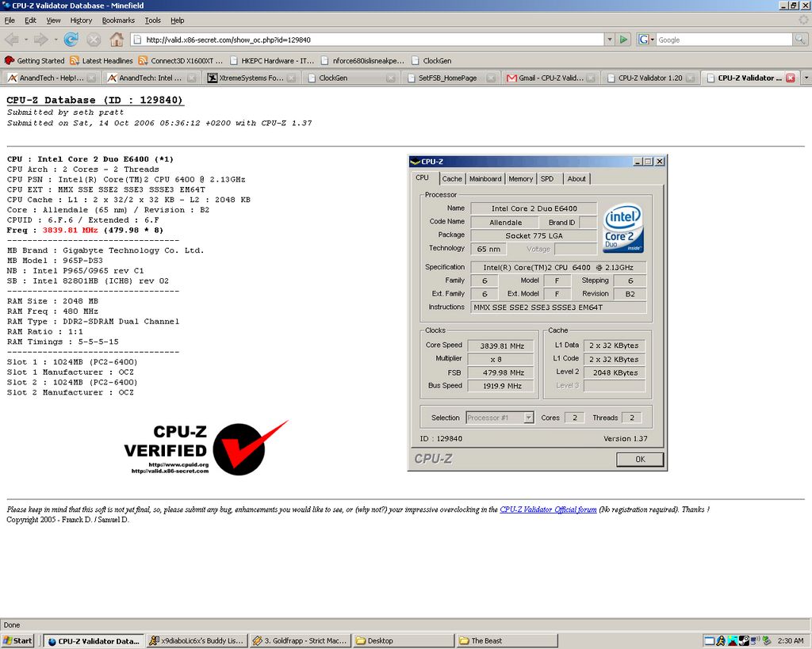This screenshot has height=649, width=812.
Task: Select the Mainboard tab in CPU-Z
Action: tap(485, 178)
